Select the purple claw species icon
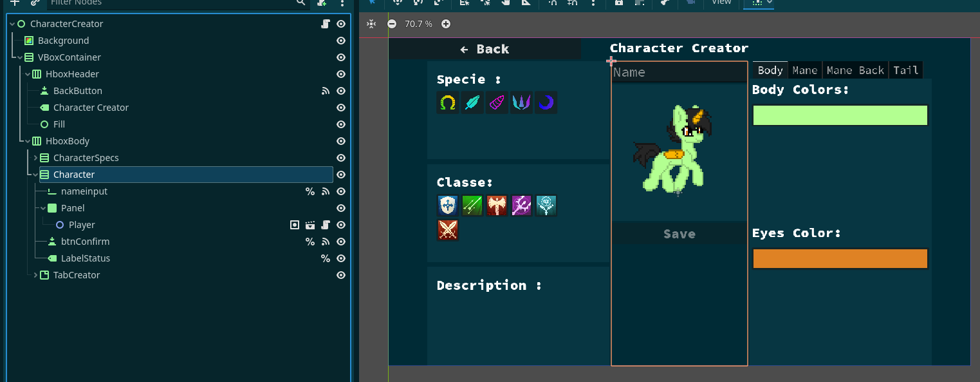Viewport: 980px width, 382px height. point(521,102)
